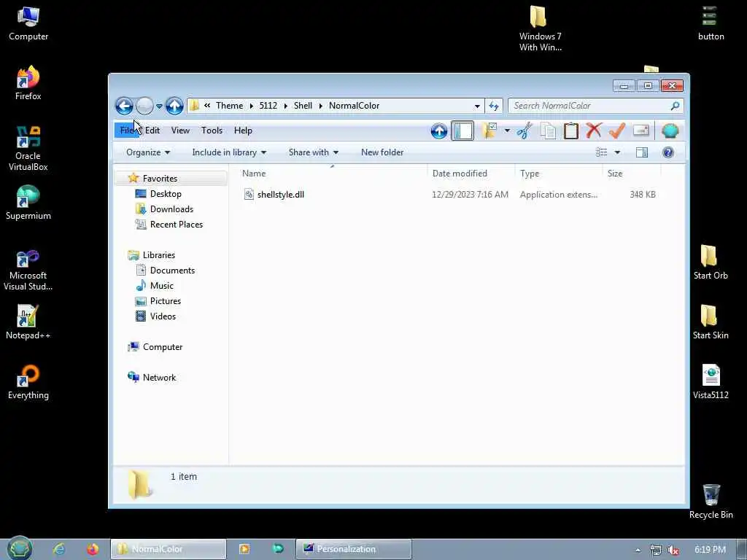Expand the view options arrow

pyautogui.click(x=617, y=152)
